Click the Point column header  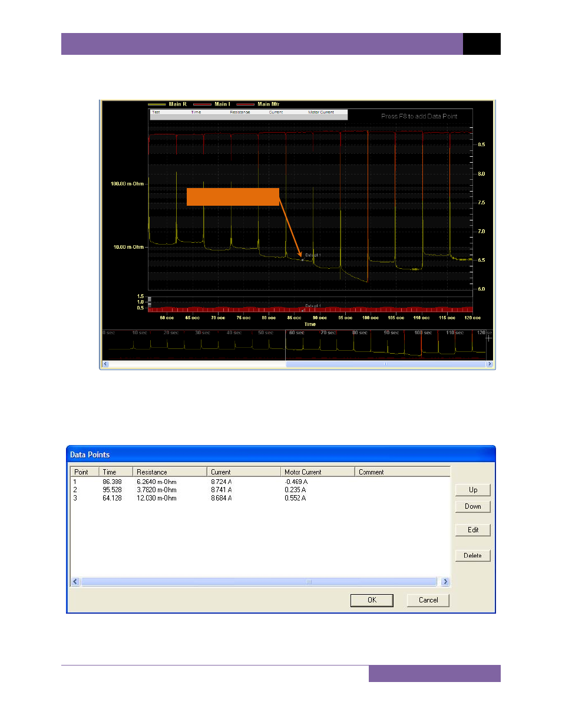click(x=84, y=472)
